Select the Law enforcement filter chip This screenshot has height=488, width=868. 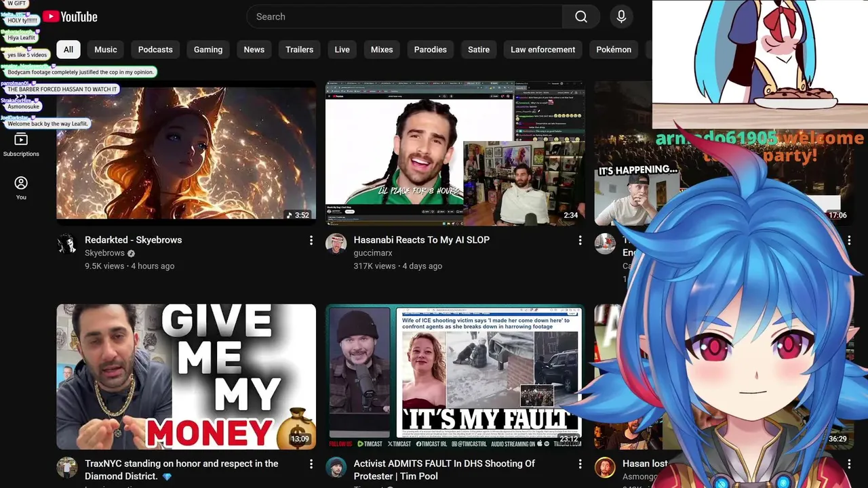(542, 49)
